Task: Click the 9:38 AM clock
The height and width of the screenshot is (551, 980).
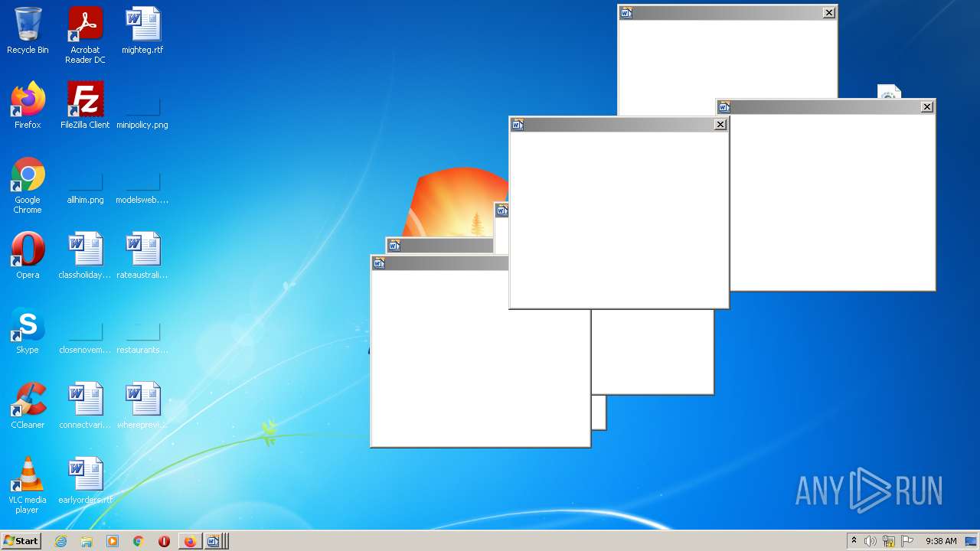Action: click(941, 541)
